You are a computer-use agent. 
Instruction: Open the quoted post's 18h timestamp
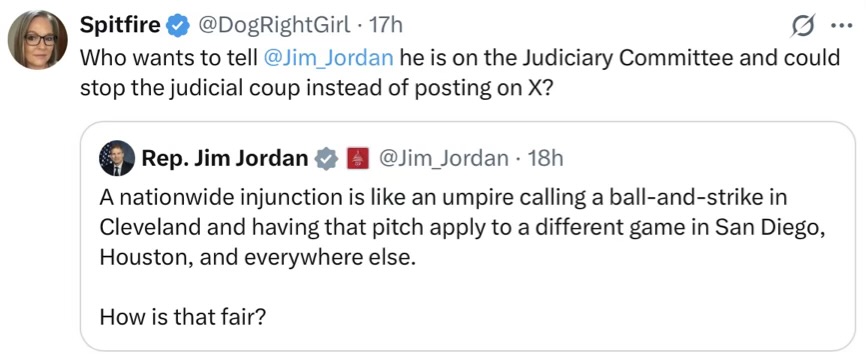(545, 159)
